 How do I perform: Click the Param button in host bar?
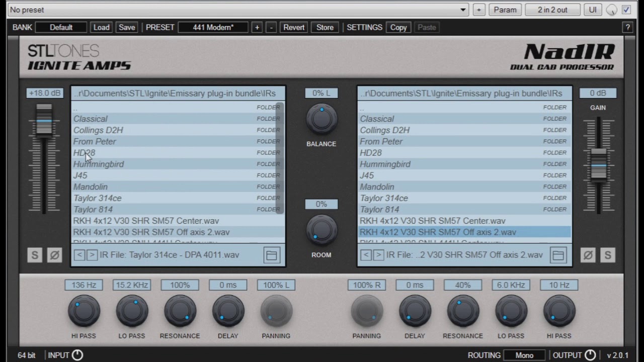point(505,10)
